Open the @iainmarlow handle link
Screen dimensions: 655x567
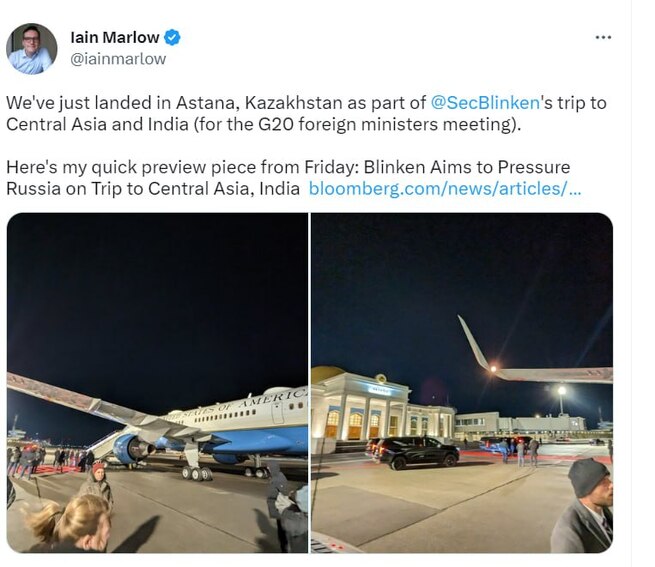click(118, 59)
